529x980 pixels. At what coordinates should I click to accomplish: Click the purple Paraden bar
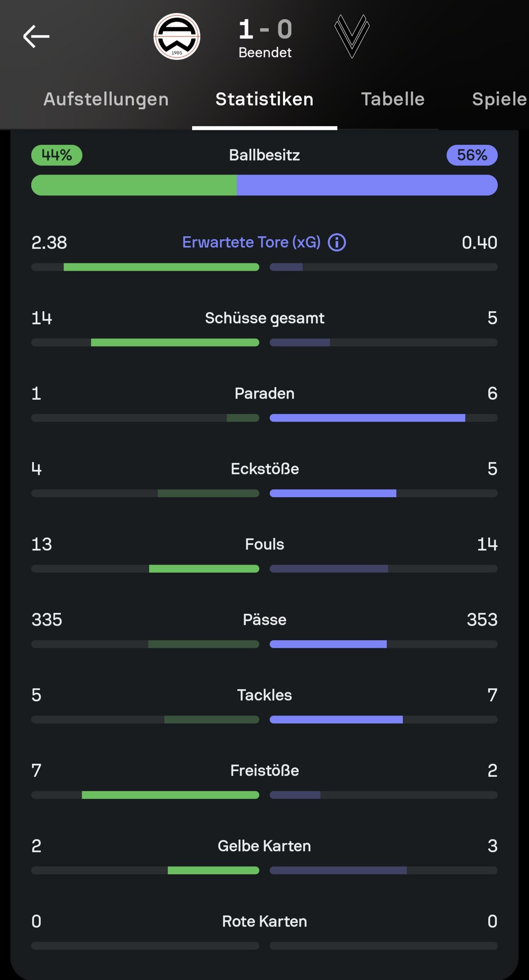pyautogui.click(x=367, y=418)
